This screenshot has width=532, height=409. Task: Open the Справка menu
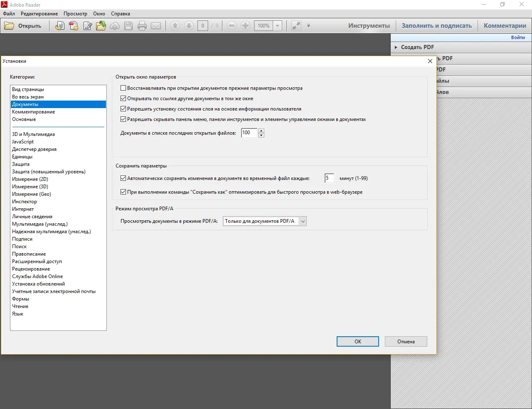tap(121, 14)
